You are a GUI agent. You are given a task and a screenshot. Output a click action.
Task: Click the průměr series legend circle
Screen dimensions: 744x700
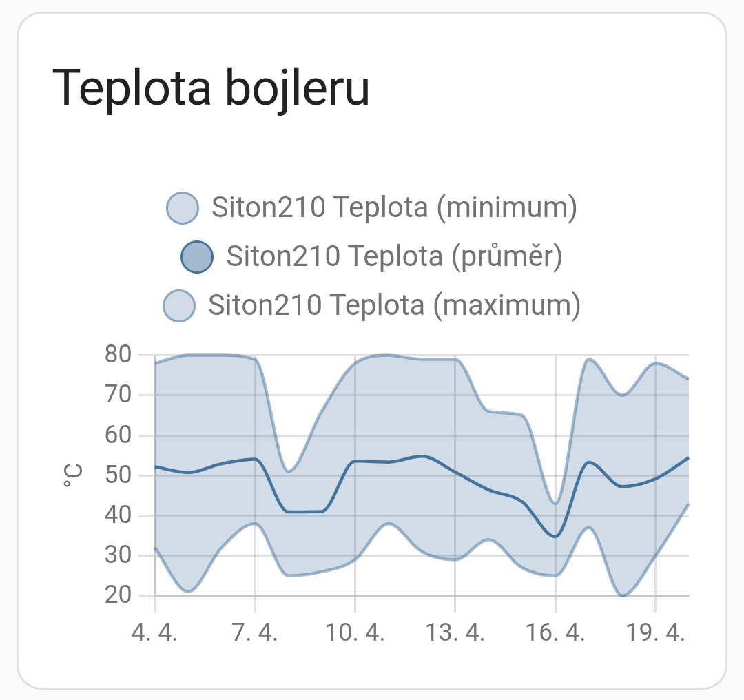click(197, 257)
